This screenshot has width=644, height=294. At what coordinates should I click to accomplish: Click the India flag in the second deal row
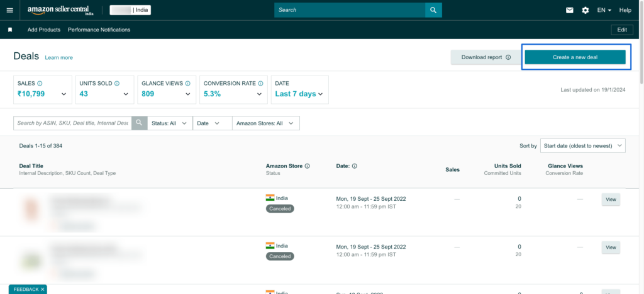click(270, 246)
